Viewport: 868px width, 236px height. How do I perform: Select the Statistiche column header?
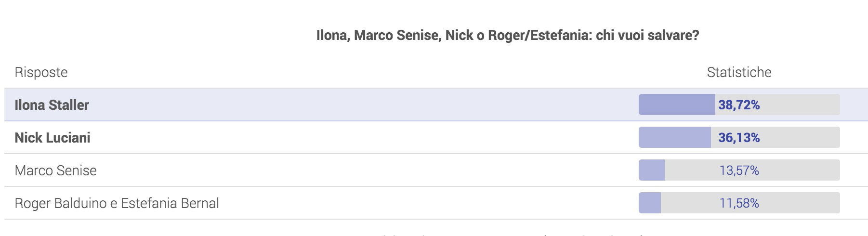pos(739,72)
